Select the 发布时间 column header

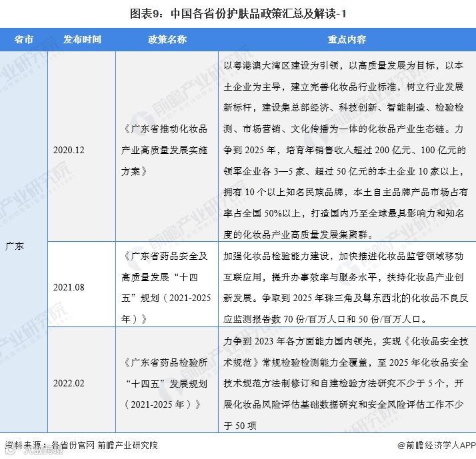[82, 39]
